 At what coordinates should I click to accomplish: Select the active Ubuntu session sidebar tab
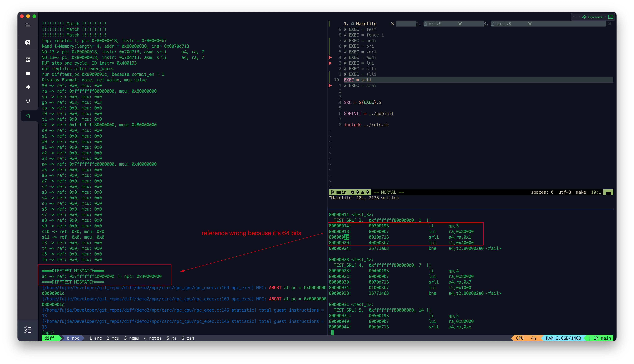28,116
